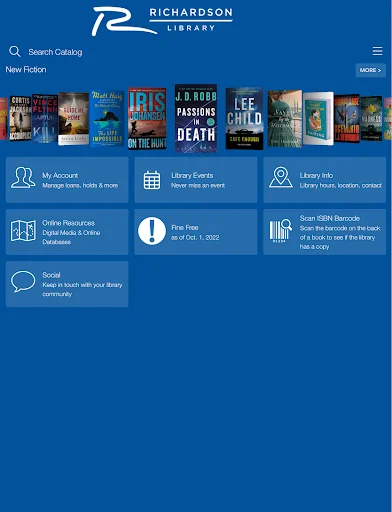Focus the Search Catalog field

(x=55, y=52)
